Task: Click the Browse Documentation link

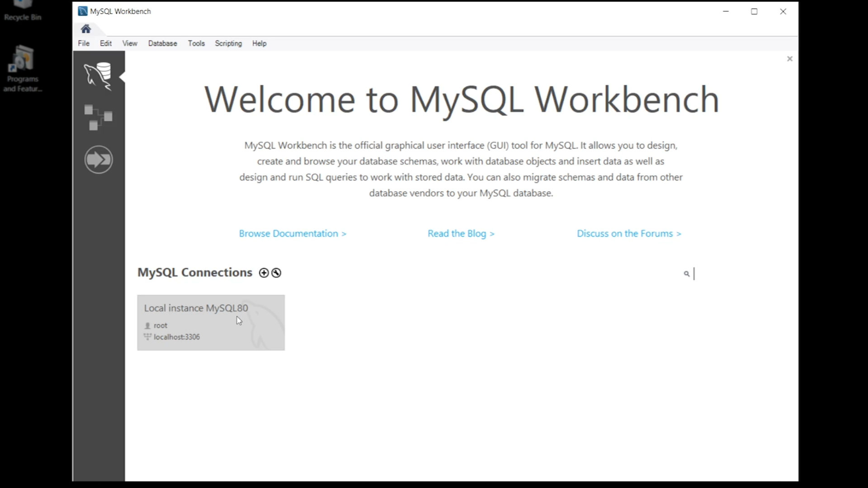Action: point(292,234)
